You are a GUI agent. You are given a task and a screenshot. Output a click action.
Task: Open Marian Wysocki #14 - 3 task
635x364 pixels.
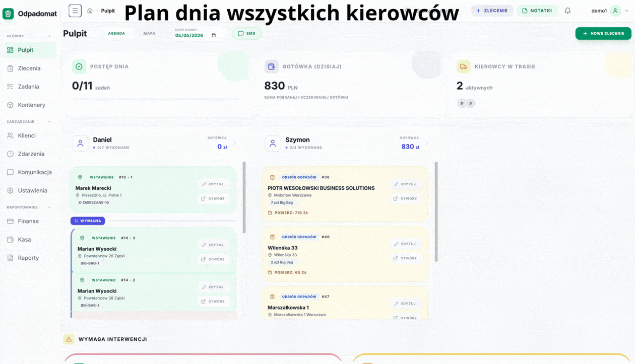(214, 259)
